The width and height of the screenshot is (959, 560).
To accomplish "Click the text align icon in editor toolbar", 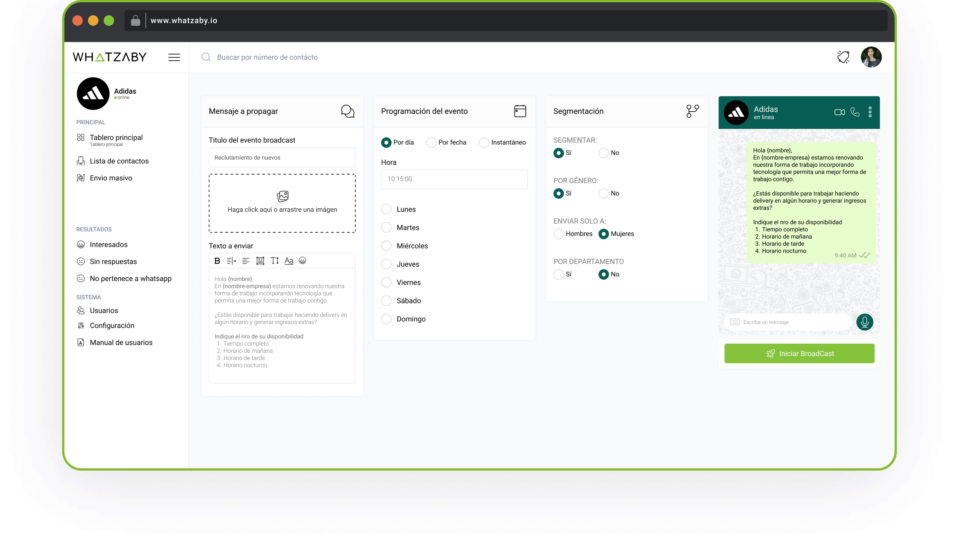I will (246, 261).
